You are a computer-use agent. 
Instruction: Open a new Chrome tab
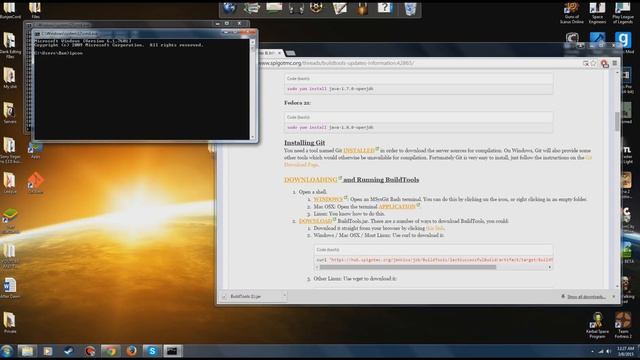[291, 53]
